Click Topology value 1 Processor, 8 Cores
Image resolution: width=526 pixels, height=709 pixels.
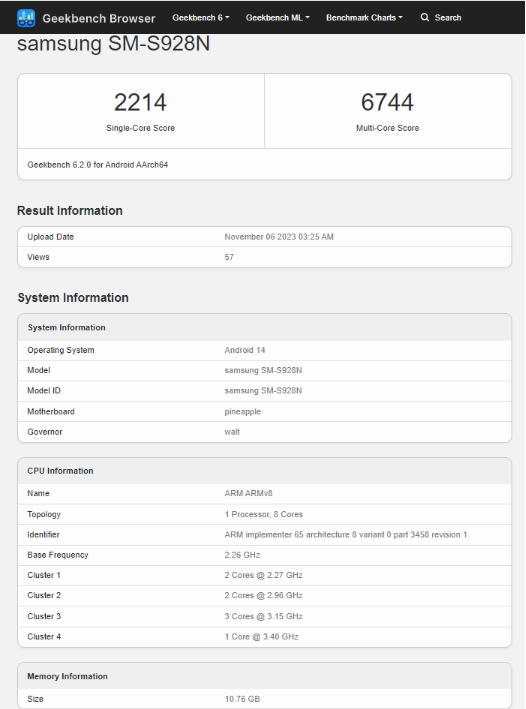pos(264,514)
